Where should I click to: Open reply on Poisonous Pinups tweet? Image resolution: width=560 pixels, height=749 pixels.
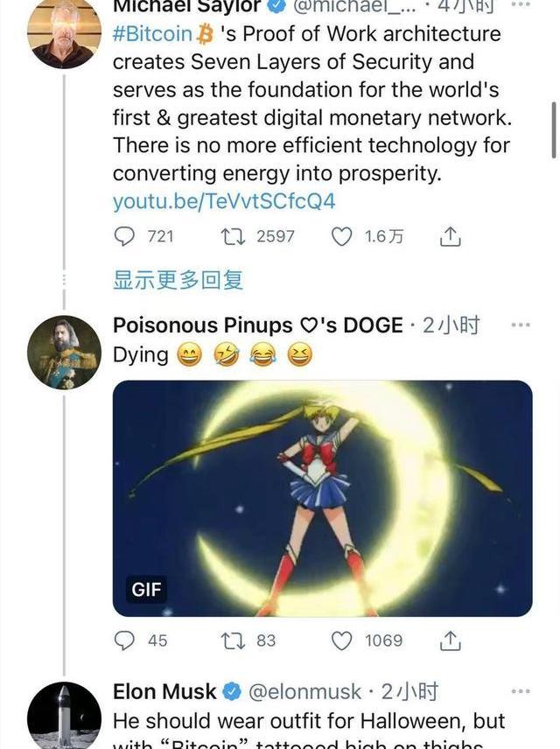[x=126, y=640]
